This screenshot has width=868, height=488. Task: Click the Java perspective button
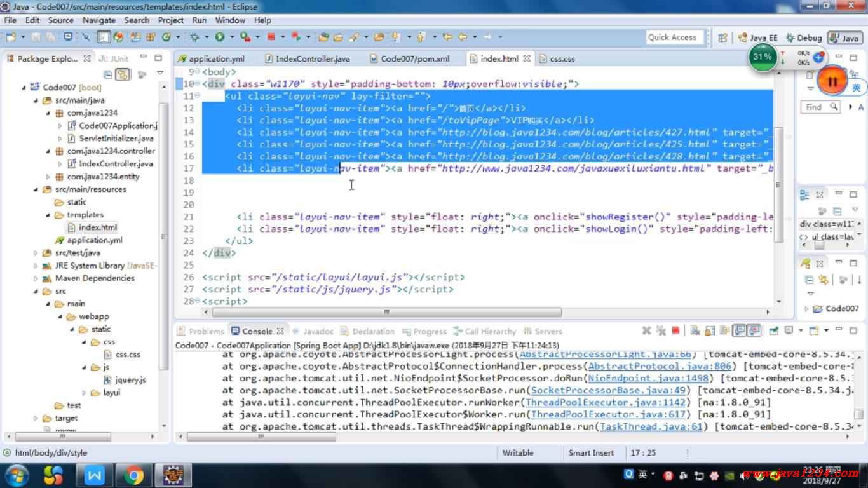pos(844,38)
